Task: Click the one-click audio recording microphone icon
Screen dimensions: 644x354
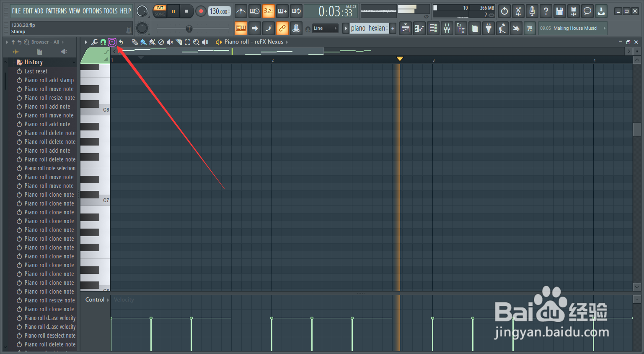Action: (x=532, y=11)
